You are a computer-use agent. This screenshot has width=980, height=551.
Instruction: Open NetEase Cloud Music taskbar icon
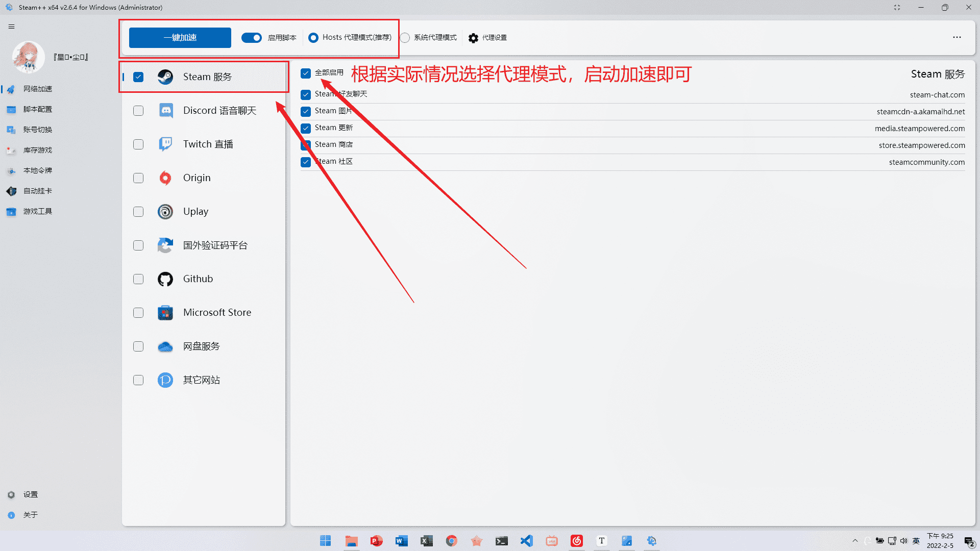[577, 541]
